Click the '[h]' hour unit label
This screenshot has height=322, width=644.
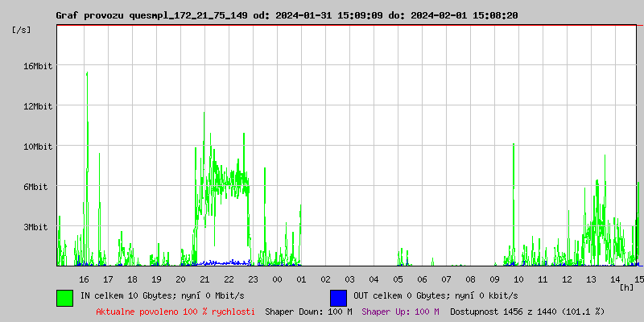coord(627,287)
